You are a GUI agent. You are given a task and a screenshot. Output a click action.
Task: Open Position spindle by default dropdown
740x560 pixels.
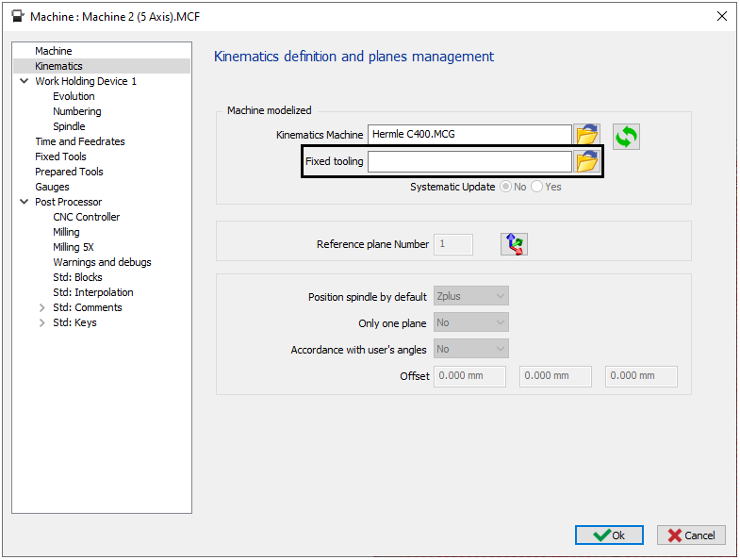click(x=471, y=297)
